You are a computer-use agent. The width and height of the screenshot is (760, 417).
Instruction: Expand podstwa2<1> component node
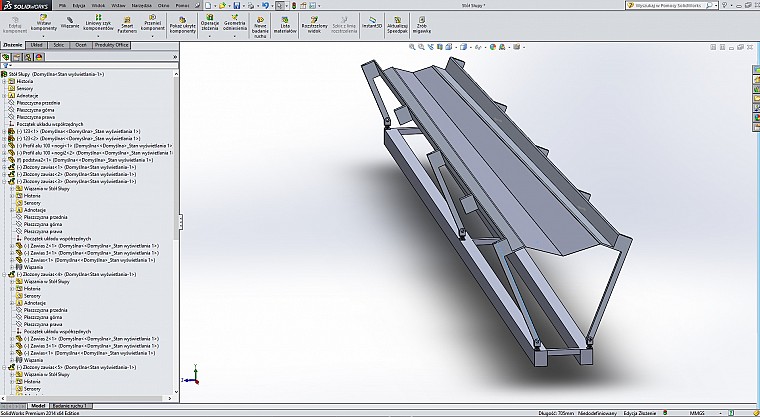(4, 160)
